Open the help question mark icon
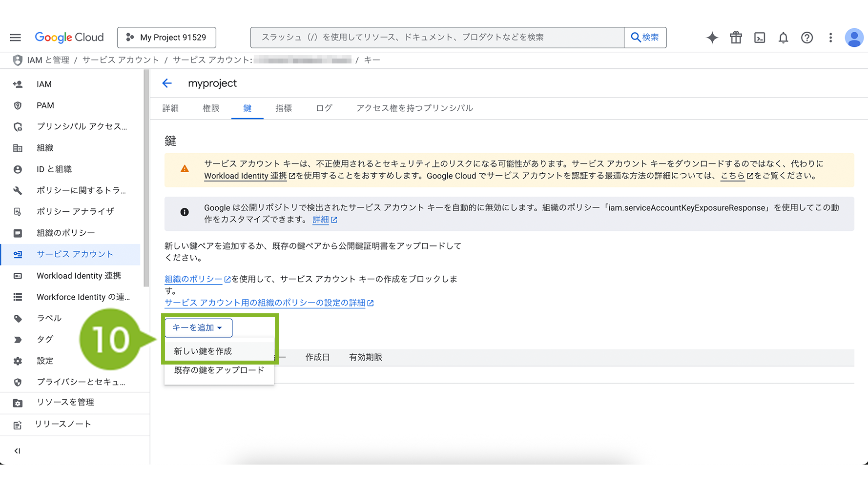The width and height of the screenshot is (868, 488). tap(807, 38)
